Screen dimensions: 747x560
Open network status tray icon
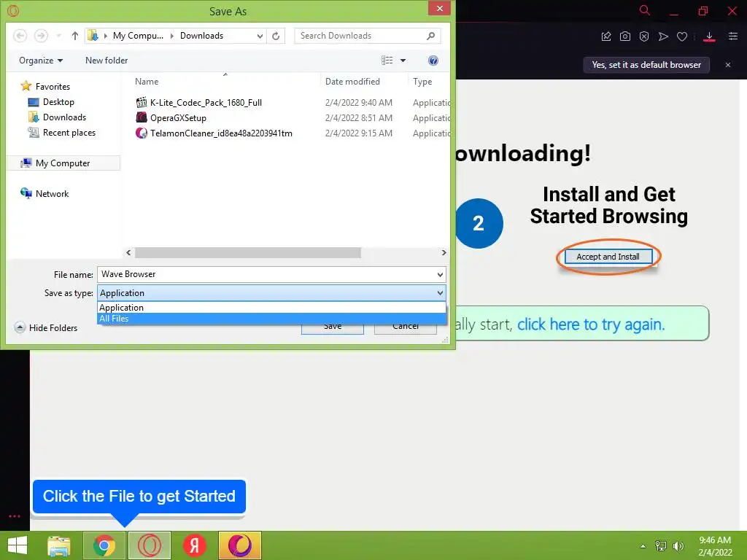[x=661, y=546]
